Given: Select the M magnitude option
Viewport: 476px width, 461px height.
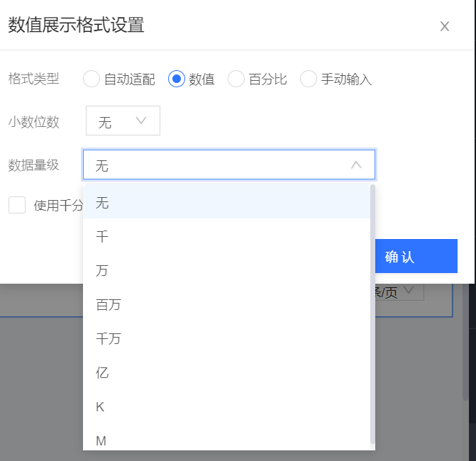Looking at the screenshot, I should pos(101,440).
